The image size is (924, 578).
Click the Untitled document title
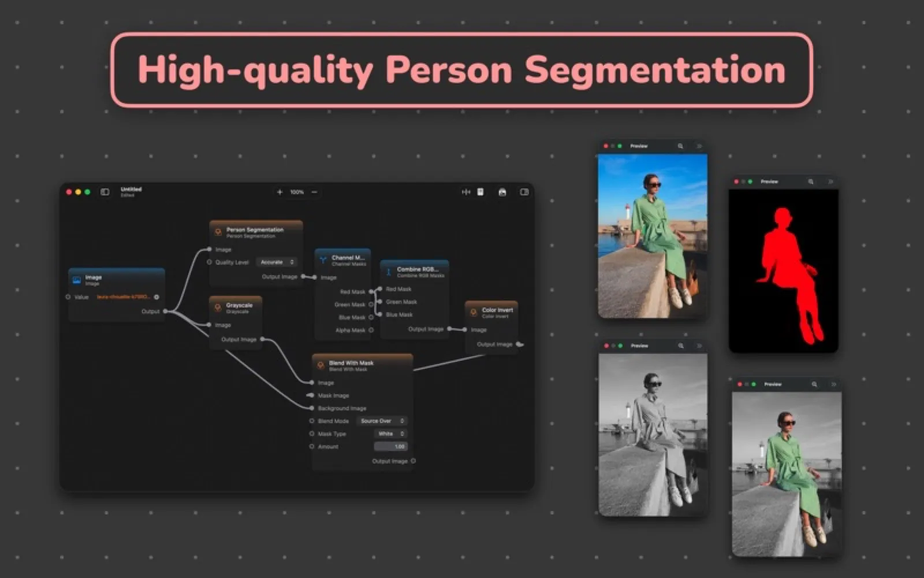(131, 190)
